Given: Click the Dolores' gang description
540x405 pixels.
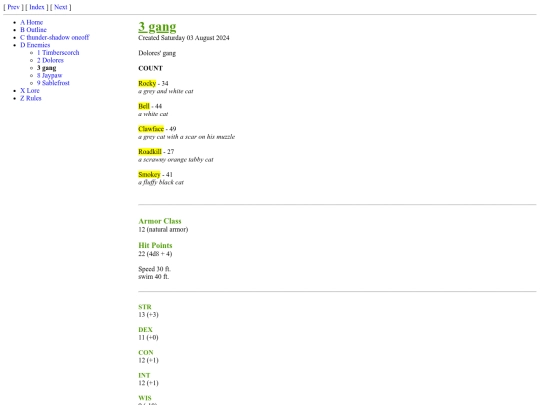Looking at the screenshot, I should pos(157,53).
